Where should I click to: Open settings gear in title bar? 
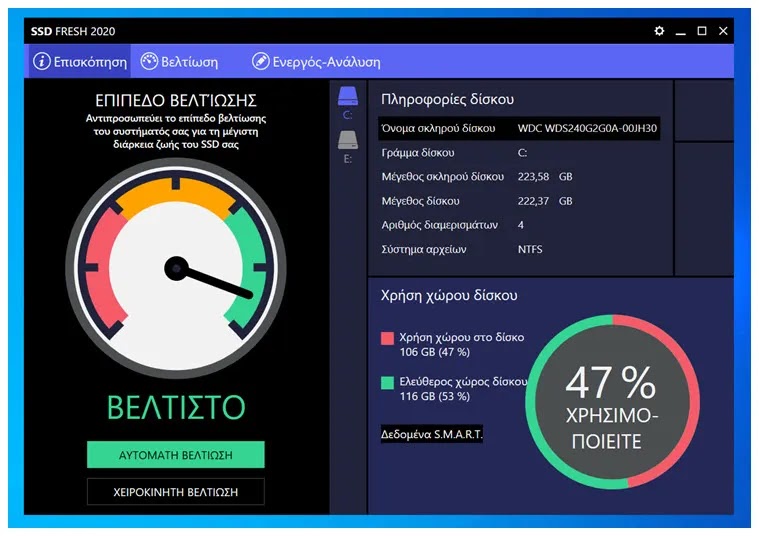(x=659, y=31)
